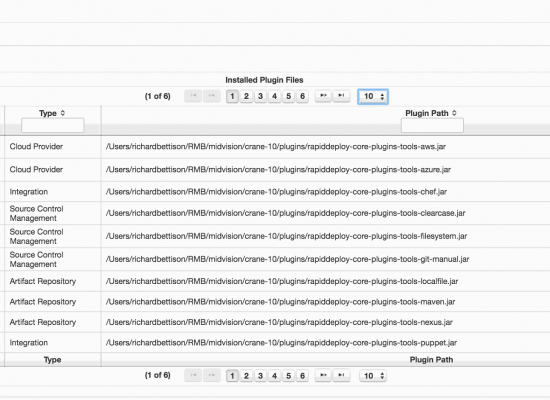Select page 2 in top paginator

[x=246, y=96]
